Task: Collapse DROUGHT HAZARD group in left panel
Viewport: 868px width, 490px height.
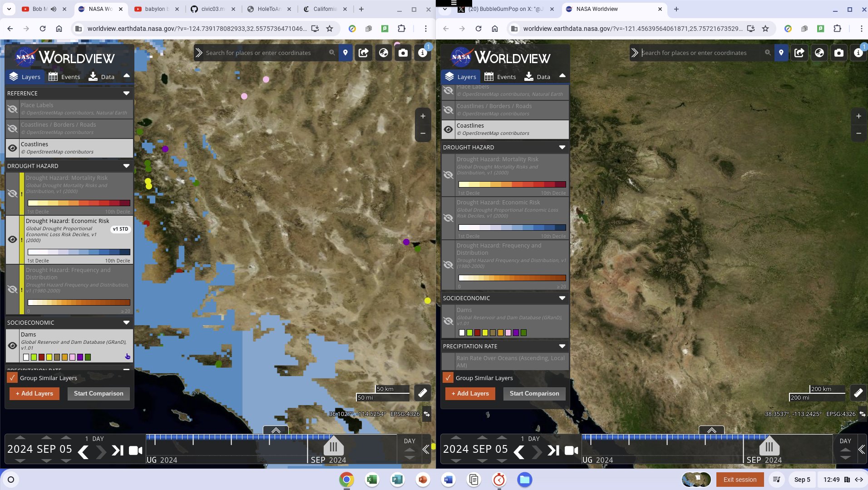Action: (127, 166)
